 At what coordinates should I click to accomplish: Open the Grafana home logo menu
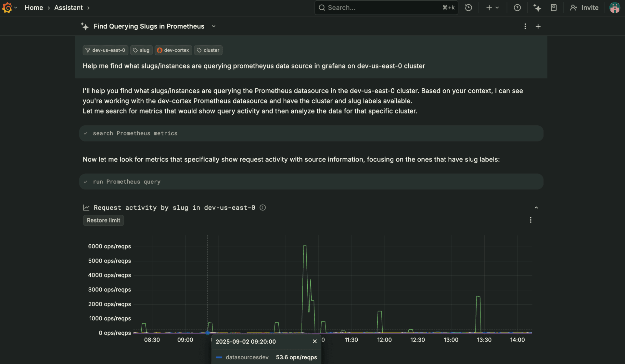(x=7, y=7)
